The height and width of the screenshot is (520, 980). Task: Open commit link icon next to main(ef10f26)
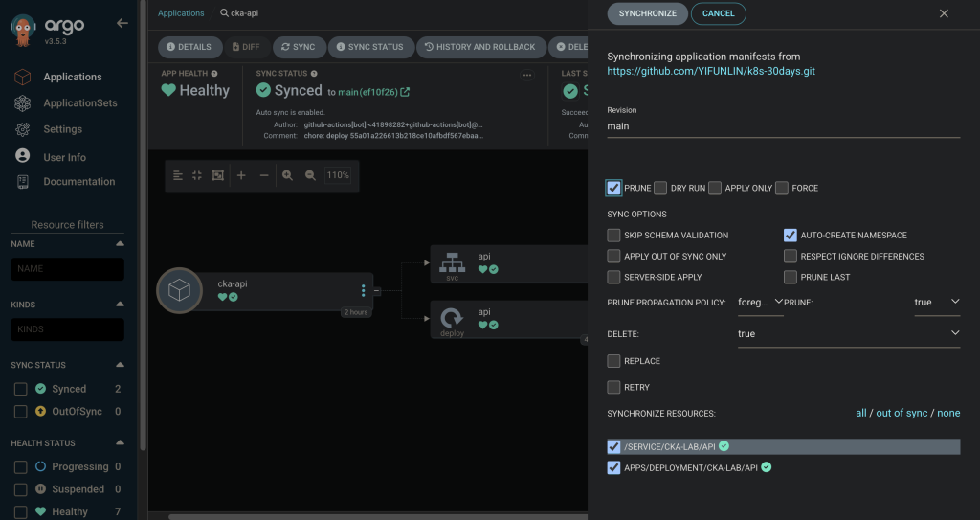point(405,92)
